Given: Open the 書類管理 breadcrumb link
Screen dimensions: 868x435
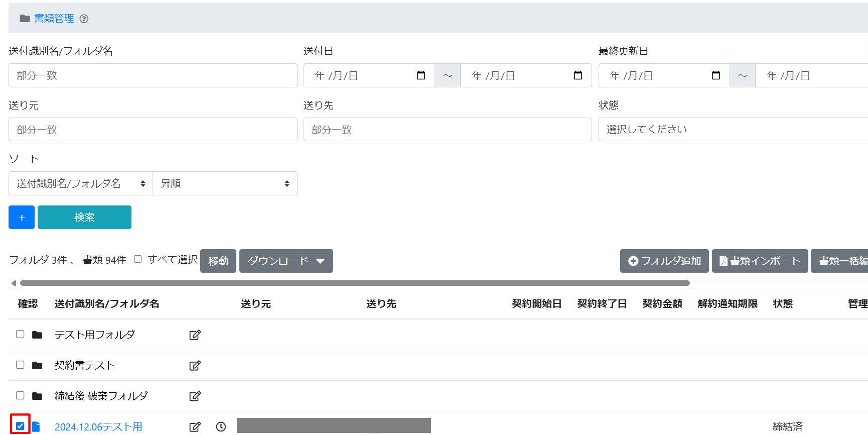Looking at the screenshot, I should point(54,19).
